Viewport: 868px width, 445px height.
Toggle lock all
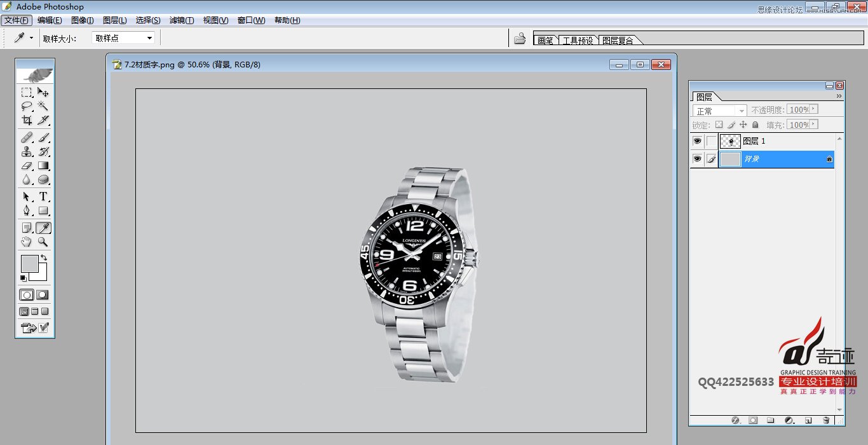[x=756, y=125]
